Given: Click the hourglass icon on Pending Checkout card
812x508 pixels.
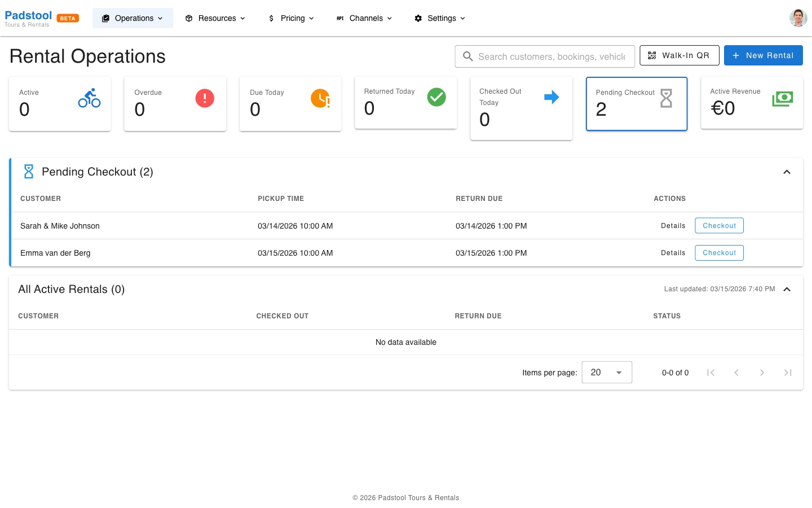Looking at the screenshot, I should pyautogui.click(x=667, y=98).
